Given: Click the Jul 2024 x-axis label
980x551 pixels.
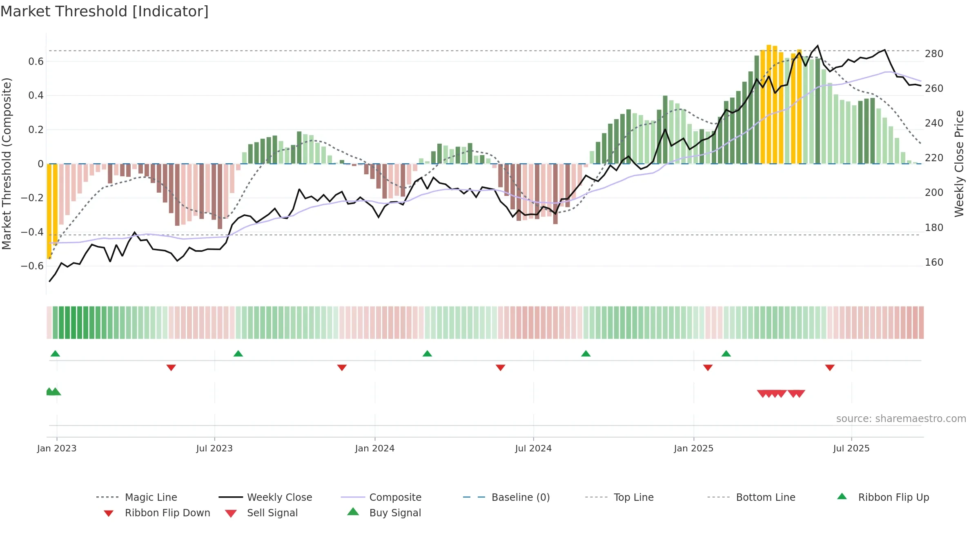Looking at the screenshot, I should 533,449.
